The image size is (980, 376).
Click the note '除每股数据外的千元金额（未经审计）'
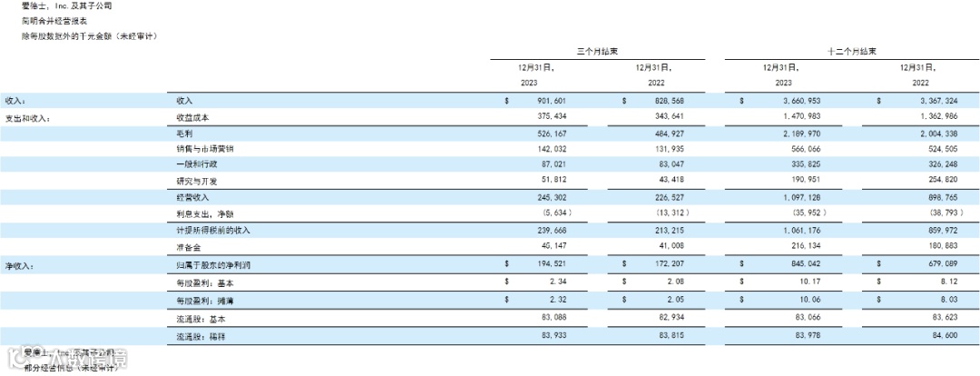89,37
